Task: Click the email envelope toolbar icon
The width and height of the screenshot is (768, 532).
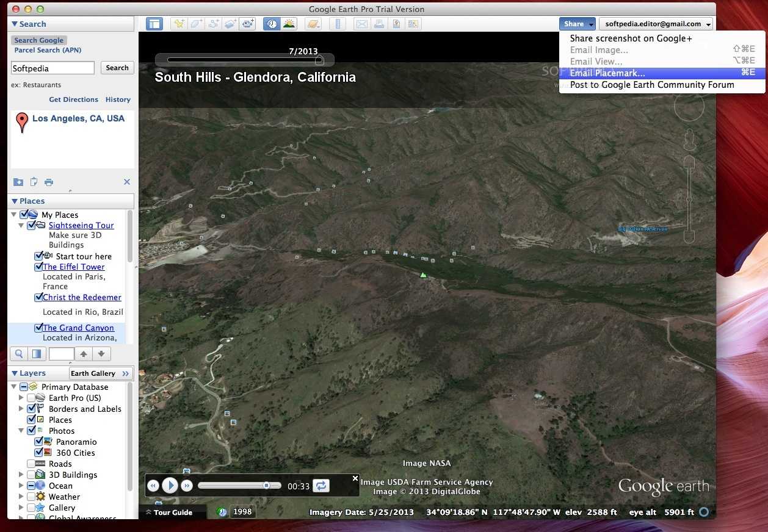Action: coord(362,24)
